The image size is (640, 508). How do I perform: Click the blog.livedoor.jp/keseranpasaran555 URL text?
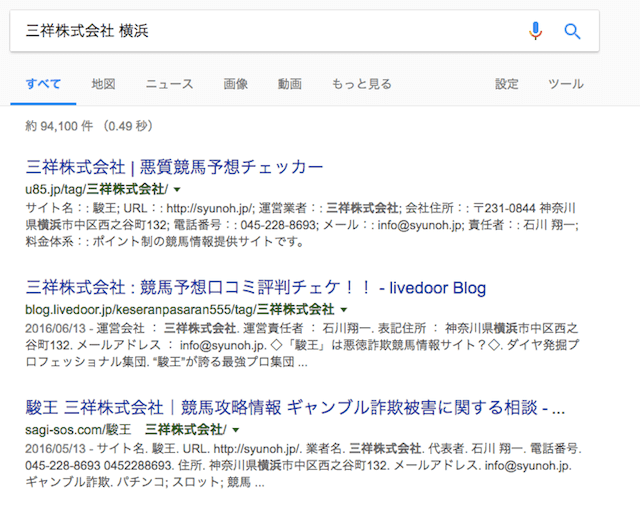coord(180,309)
